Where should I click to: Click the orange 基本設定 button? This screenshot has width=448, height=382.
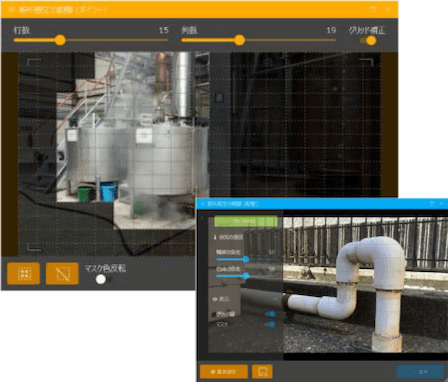click(x=224, y=372)
